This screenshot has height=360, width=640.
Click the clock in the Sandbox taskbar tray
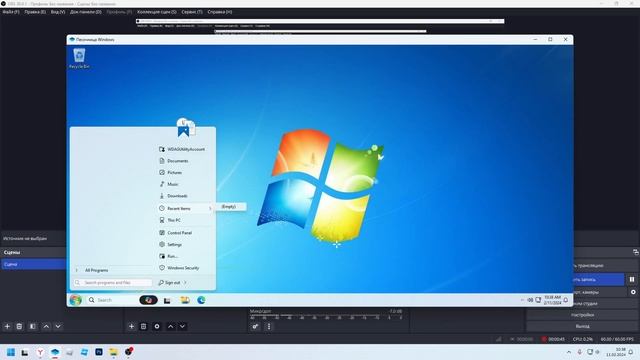pos(552,300)
